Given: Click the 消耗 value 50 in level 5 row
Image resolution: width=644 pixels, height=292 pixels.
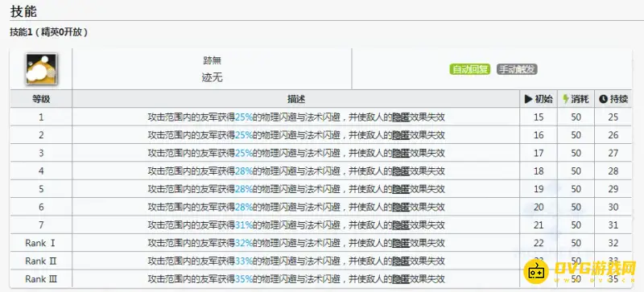Looking at the screenshot, I should click(576, 189).
